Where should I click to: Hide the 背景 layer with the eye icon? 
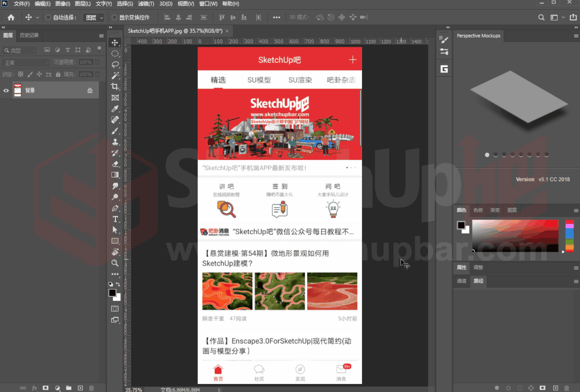6,91
